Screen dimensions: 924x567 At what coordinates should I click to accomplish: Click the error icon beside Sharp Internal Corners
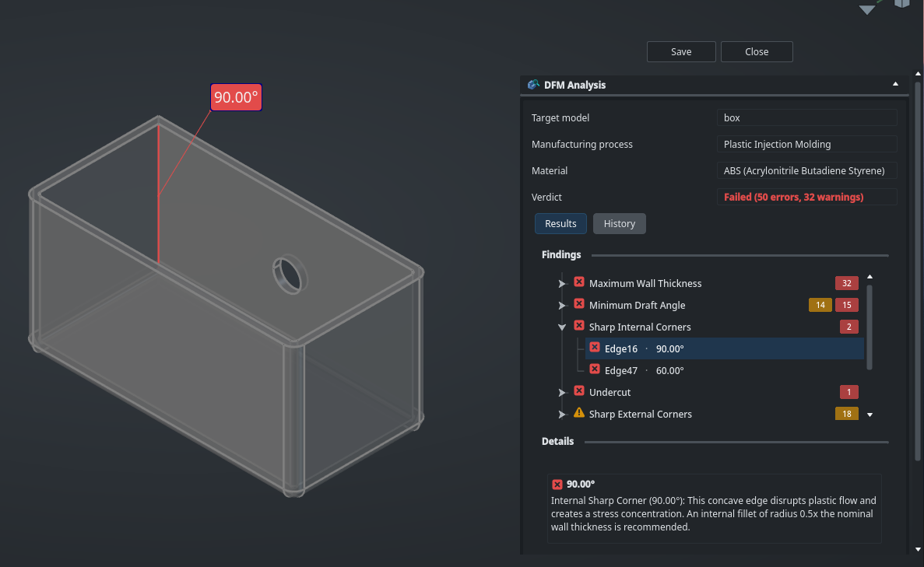coord(579,326)
